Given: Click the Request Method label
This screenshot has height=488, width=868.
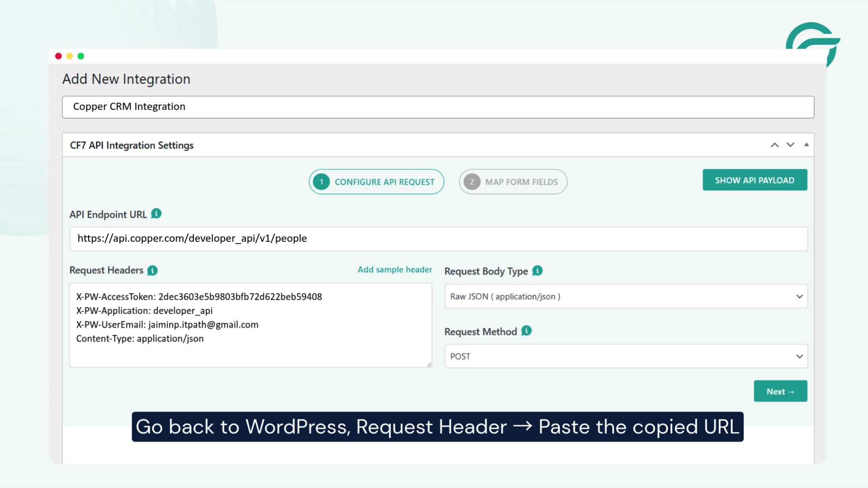Looking at the screenshot, I should tap(481, 332).
